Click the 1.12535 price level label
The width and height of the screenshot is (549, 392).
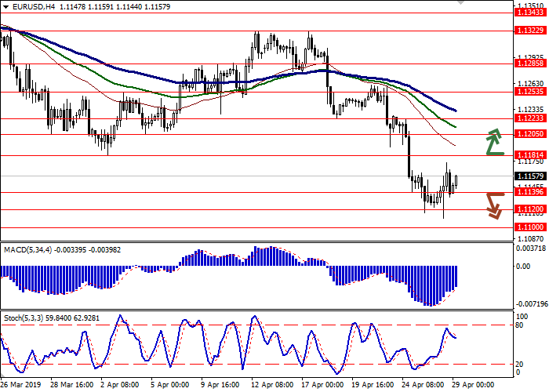click(530, 92)
